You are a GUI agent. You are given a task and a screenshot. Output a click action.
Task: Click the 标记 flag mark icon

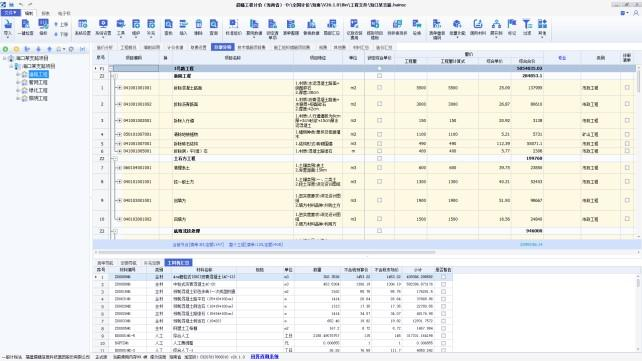coord(512,27)
